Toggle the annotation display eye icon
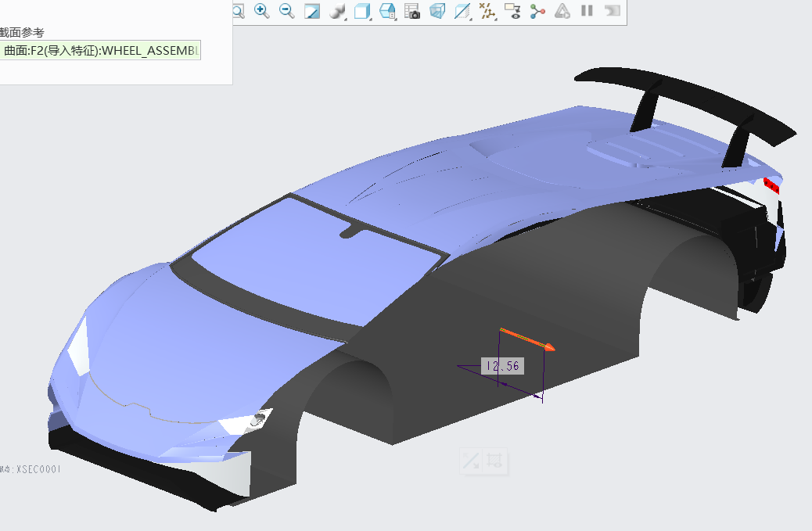The width and height of the screenshot is (812, 531). [512, 11]
